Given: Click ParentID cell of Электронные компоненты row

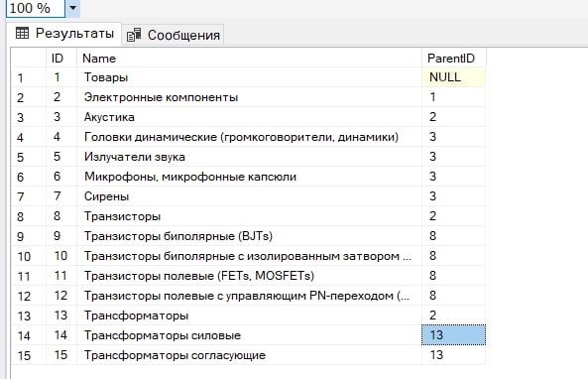Looking at the screenshot, I should pyautogui.click(x=454, y=97).
